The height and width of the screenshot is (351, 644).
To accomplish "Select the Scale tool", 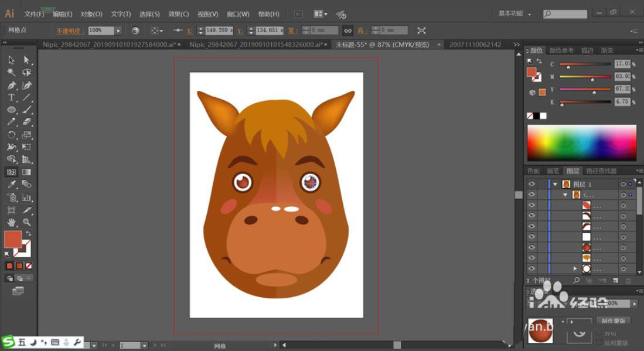I will coord(27,135).
